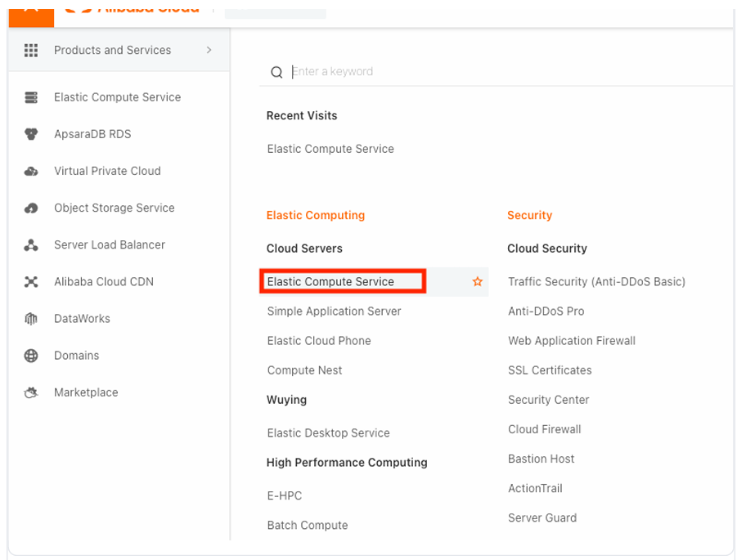Open Object Storage Service sidebar entry
Image resolution: width=737 pixels, height=560 pixels.
coord(115,208)
